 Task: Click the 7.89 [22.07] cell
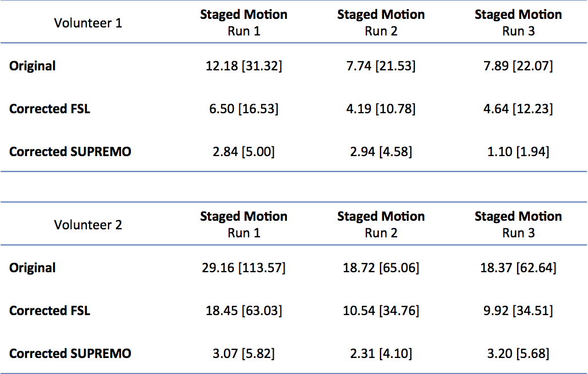(x=518, y=66)
